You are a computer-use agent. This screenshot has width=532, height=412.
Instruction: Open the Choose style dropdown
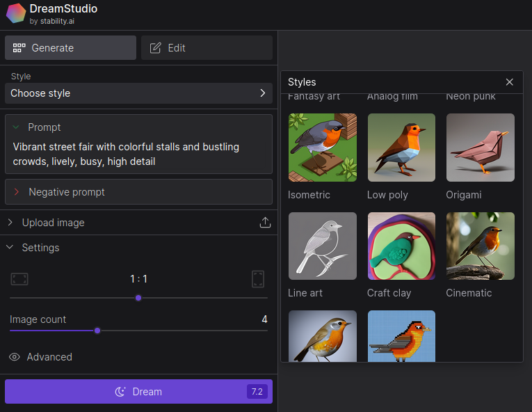point(138,93)
